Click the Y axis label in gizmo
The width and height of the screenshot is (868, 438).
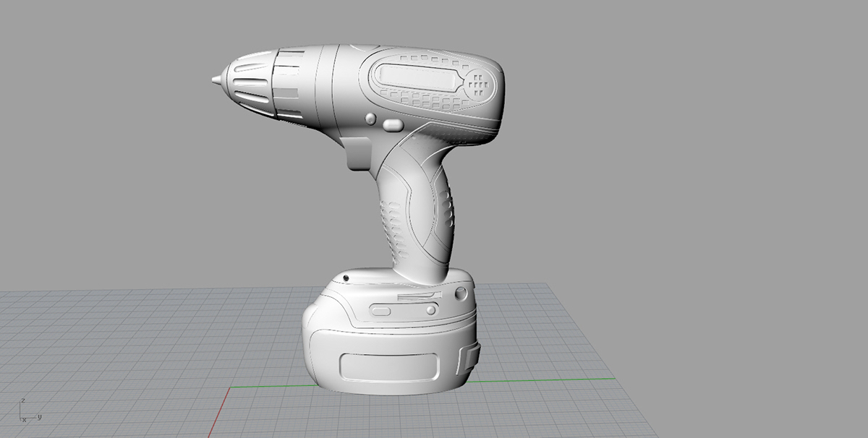39,417
